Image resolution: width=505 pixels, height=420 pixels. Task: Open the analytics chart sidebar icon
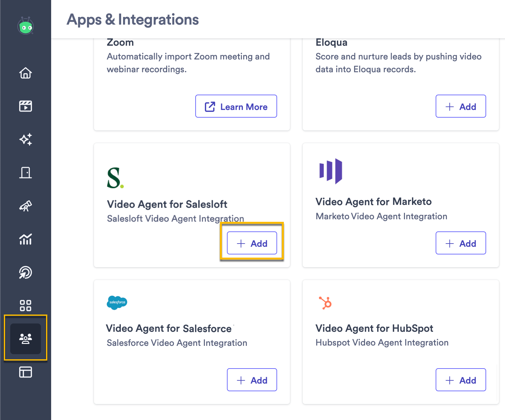coord(26,239)
